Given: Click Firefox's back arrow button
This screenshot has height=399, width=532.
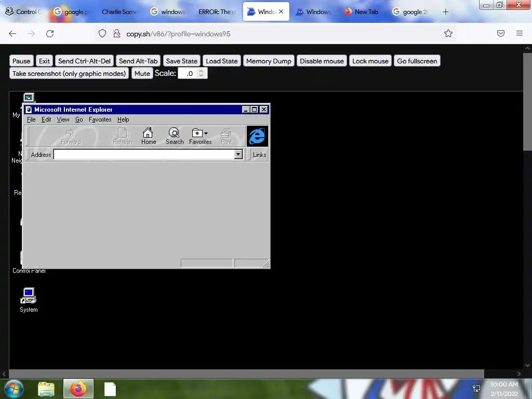Looking at the screenshot, I should 12,34.
